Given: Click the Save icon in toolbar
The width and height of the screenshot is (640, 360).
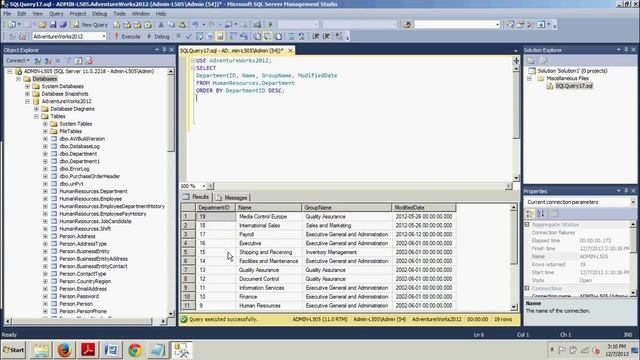Looking at the screenshot, I should 53,25.
